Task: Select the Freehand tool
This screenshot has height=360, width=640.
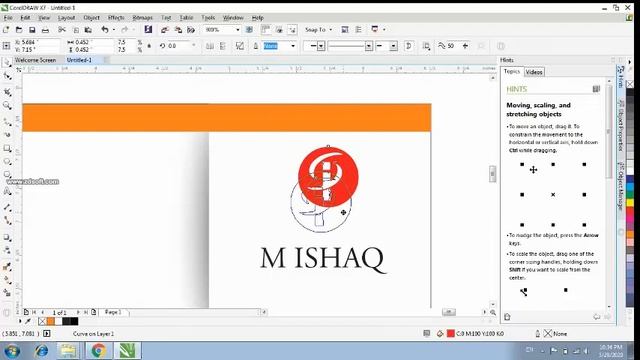Action: coord(7,122)
